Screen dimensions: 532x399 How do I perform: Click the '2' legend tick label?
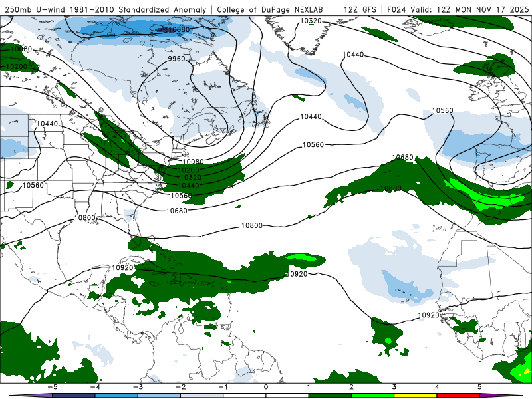[x=352, y=387]
